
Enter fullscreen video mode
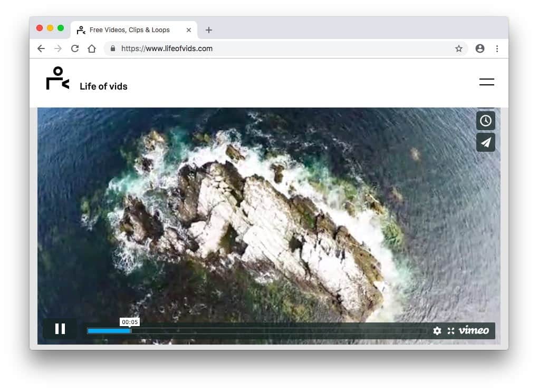point(451,331)
